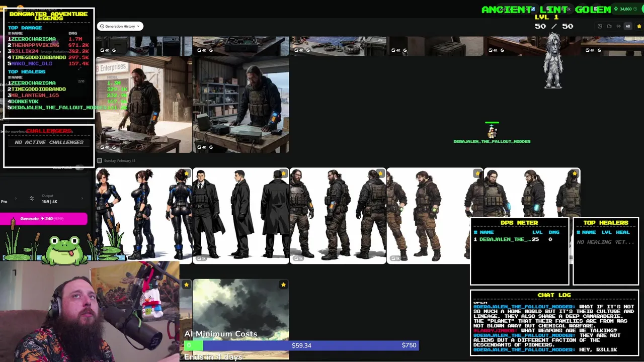Open the black hard case strip thumbnail
Image resolution: width=644 pixels, height=362 pixels.
click(x=435, y=46)
